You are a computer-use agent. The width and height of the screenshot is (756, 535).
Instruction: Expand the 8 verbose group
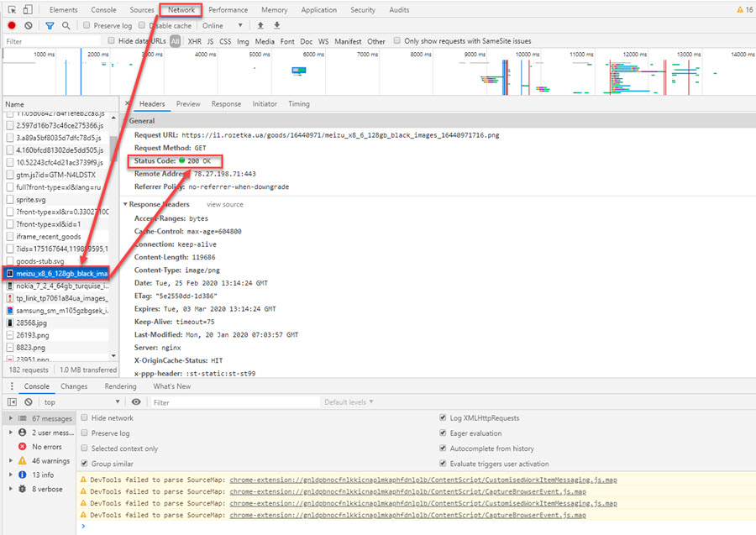tap(11, 489)
